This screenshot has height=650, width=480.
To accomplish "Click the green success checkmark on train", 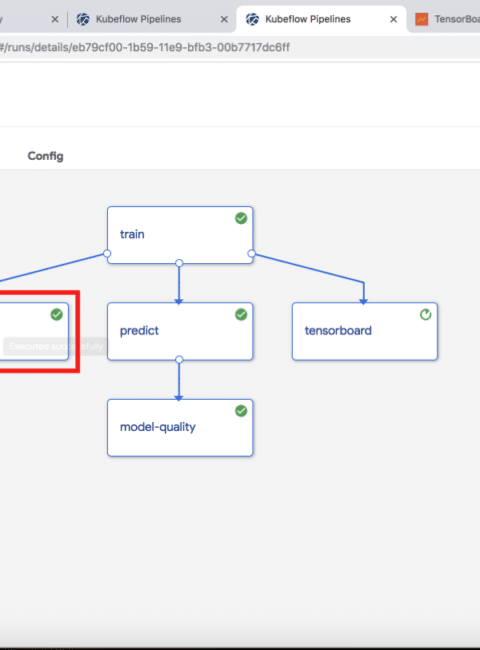I will [x=241, y=218].
